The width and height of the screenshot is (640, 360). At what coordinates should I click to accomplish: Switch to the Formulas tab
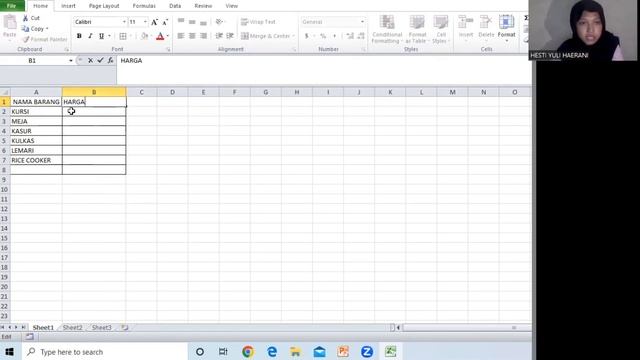[x=144, y=6]
